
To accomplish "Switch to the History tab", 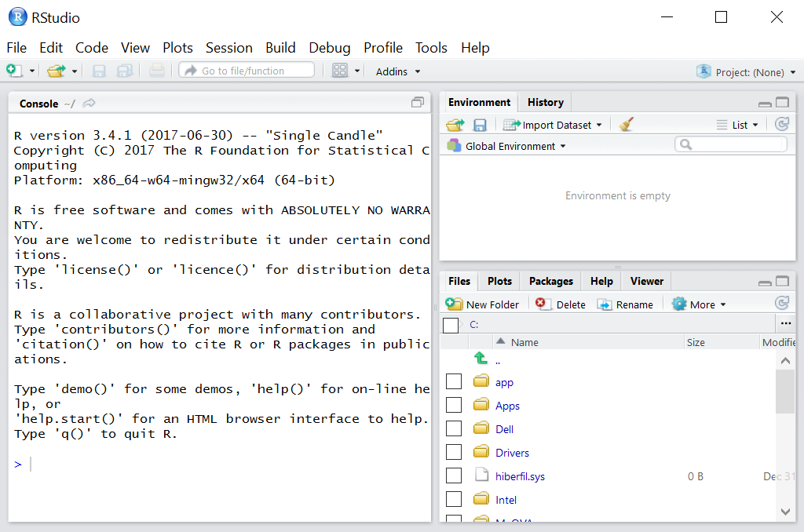I will point(544,102).
